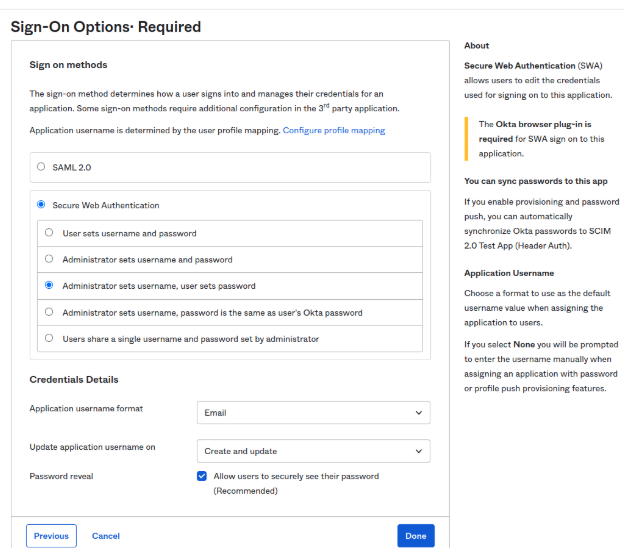Toggle Allow users to securely see password
This screenshot has width=624, height=559.
[x=202, y=477]
